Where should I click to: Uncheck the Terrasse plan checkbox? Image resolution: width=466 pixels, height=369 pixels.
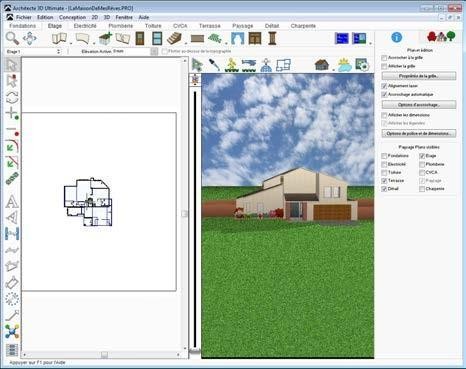tap(384, 181)
